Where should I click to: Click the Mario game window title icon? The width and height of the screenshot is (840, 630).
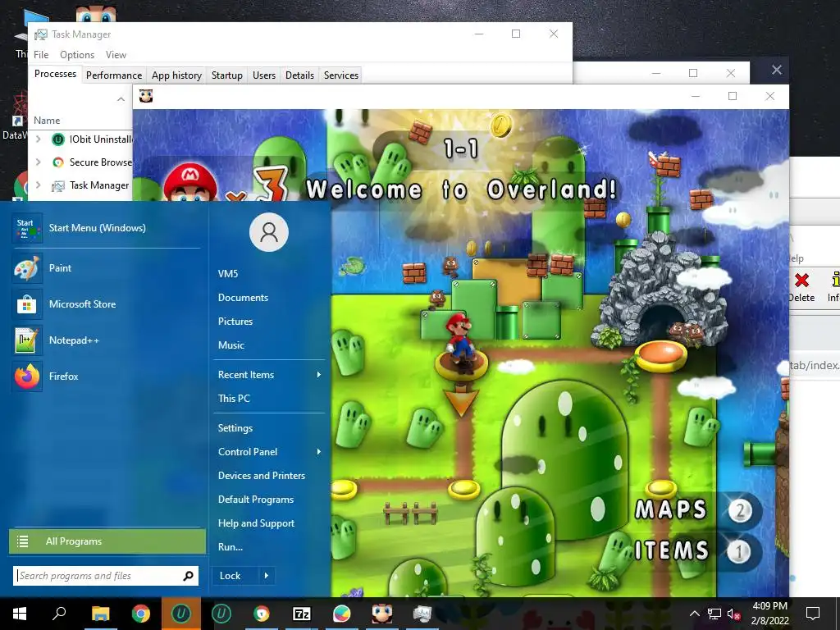(x=146, y=96)
